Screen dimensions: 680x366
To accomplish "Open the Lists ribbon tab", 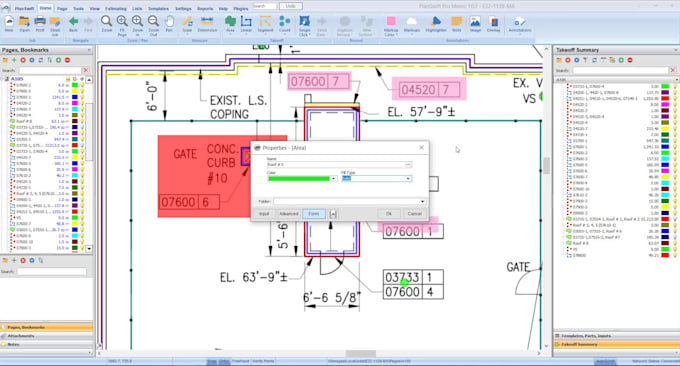I will pyautogui.click(x=137, y=8).
